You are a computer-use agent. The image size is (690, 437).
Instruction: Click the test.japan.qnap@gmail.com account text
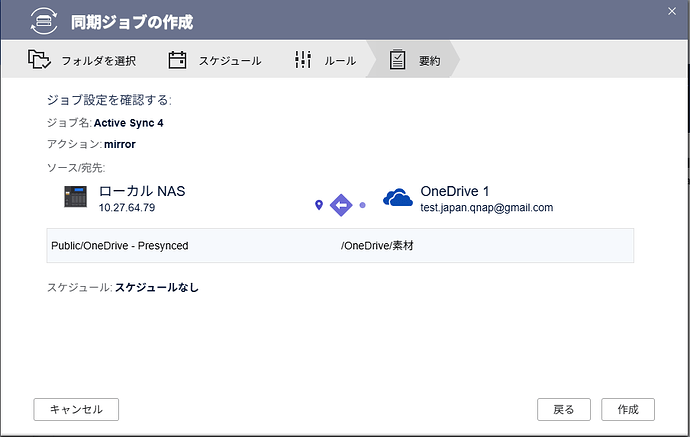486,208
